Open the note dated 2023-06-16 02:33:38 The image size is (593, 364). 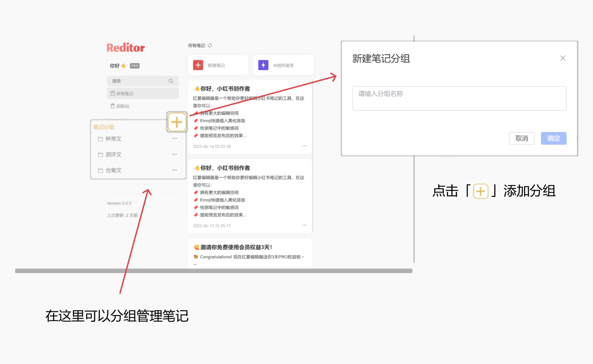[250, 117]
